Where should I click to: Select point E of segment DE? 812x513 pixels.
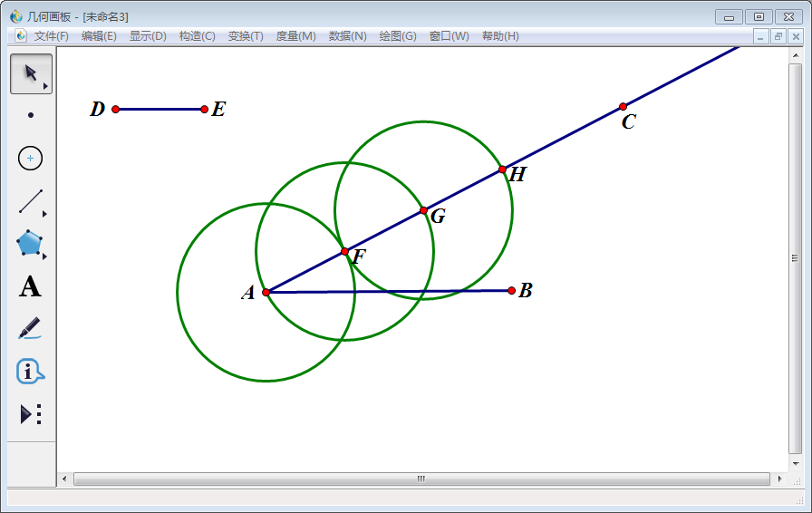pos(204,110)
